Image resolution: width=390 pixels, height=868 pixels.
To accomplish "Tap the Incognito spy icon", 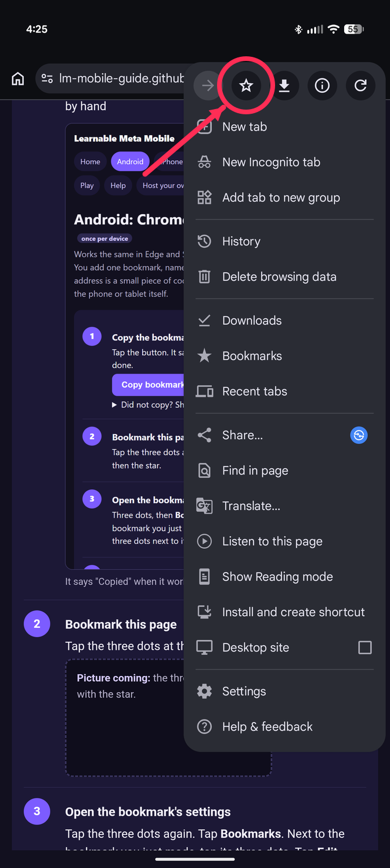I will tap(204, 162).
